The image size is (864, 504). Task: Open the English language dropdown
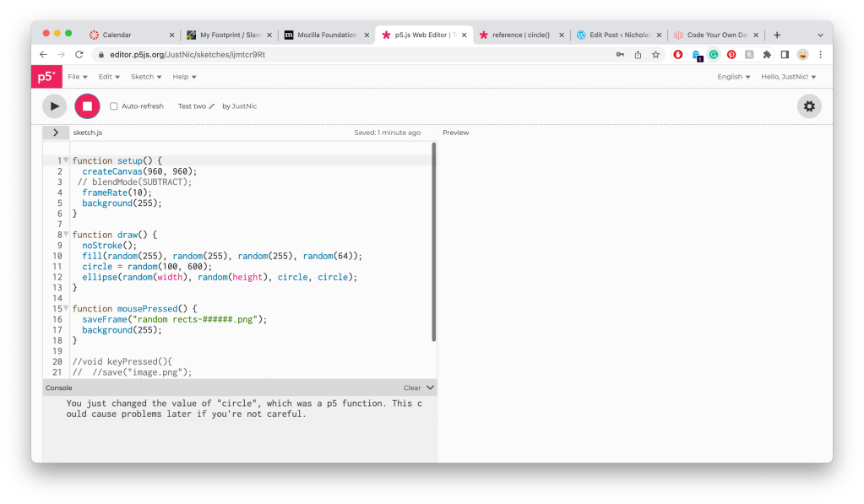[x=733, y=77]
